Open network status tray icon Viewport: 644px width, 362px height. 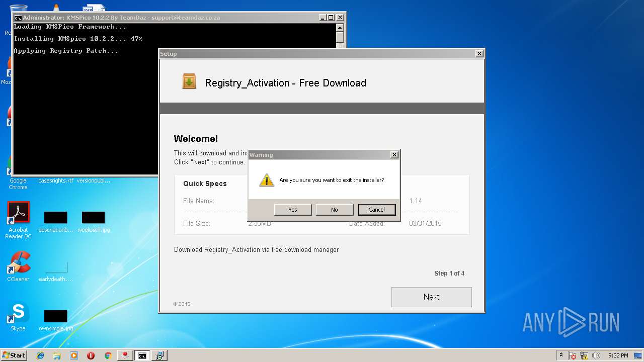(x=584, y=355)
